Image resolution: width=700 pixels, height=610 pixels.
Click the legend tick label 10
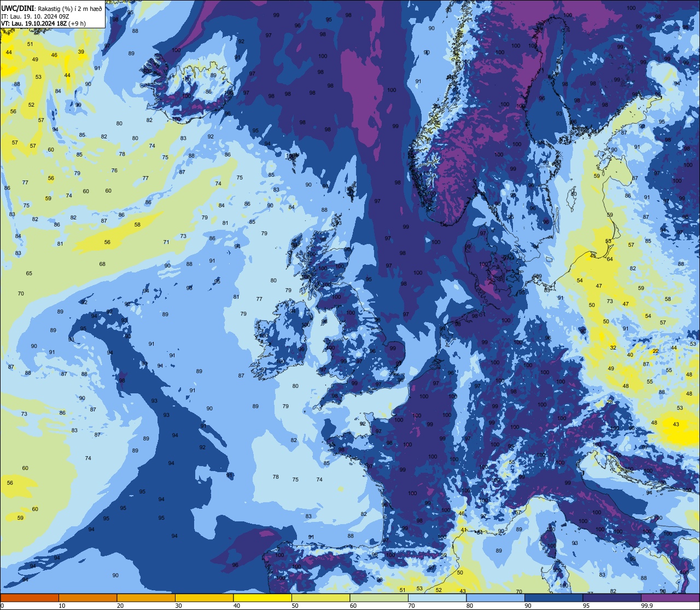62,606
